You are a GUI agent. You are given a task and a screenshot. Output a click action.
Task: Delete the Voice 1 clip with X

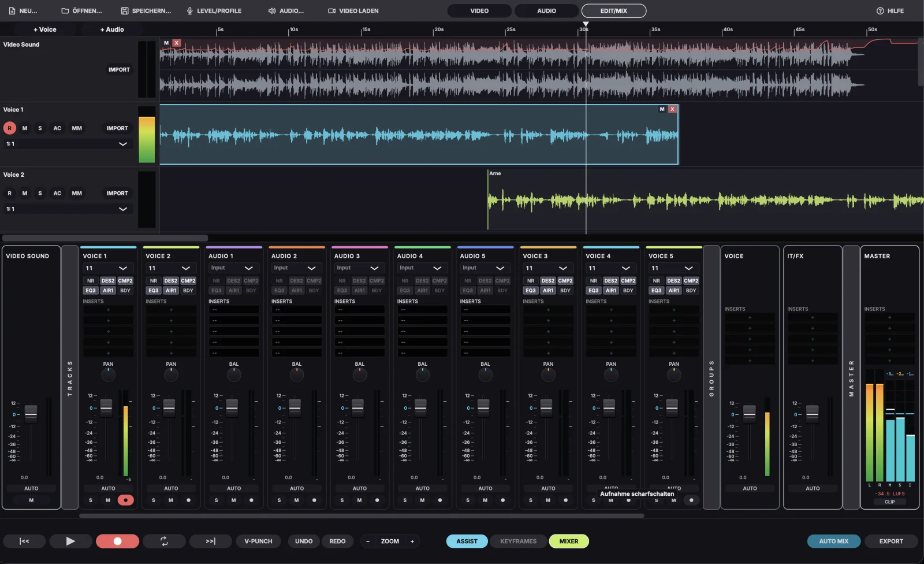(672, 109)
